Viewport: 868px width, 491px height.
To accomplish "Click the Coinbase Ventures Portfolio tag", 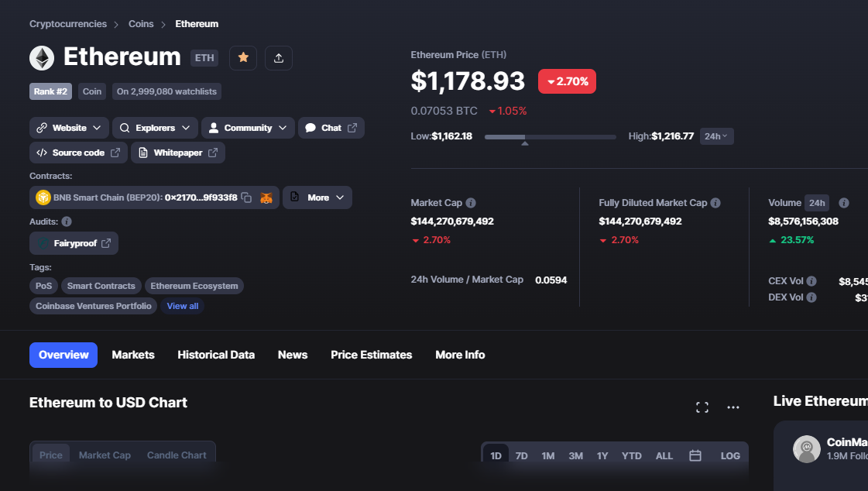I will [x=94, y=306].
